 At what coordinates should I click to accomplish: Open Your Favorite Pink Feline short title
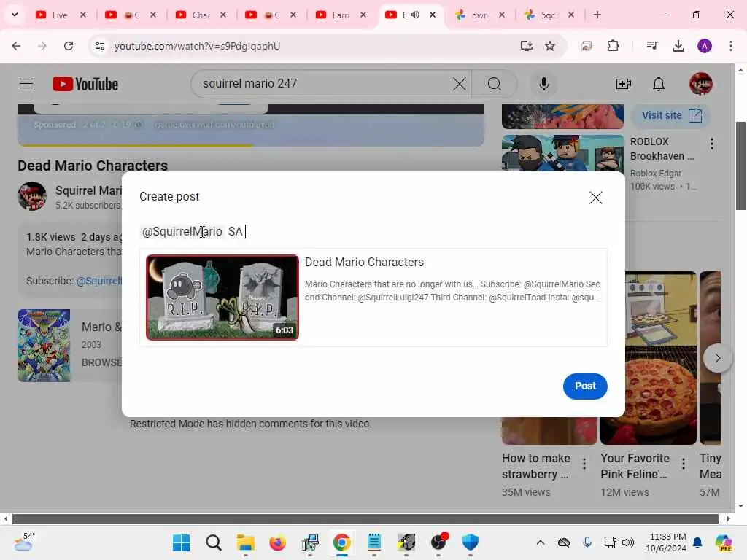coord(635,466)
